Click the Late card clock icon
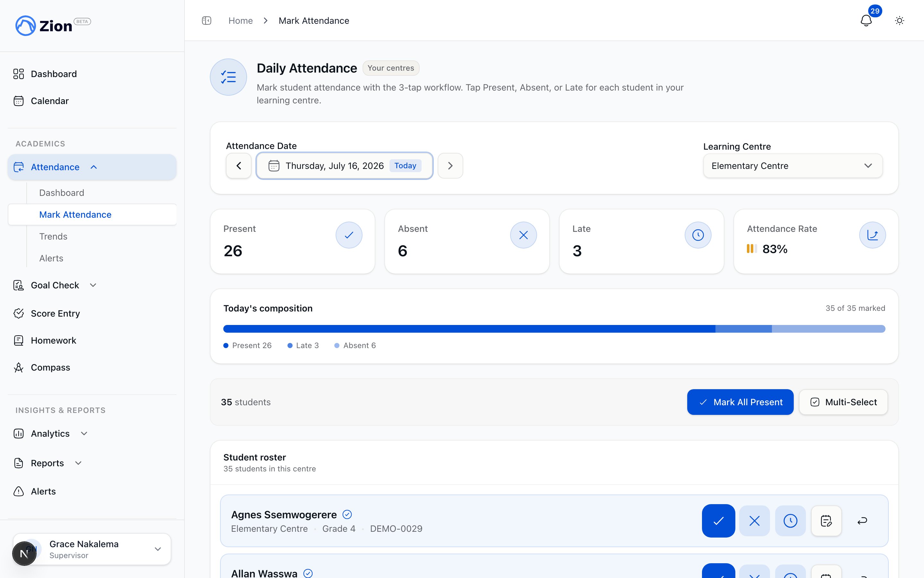 (698, 235)
